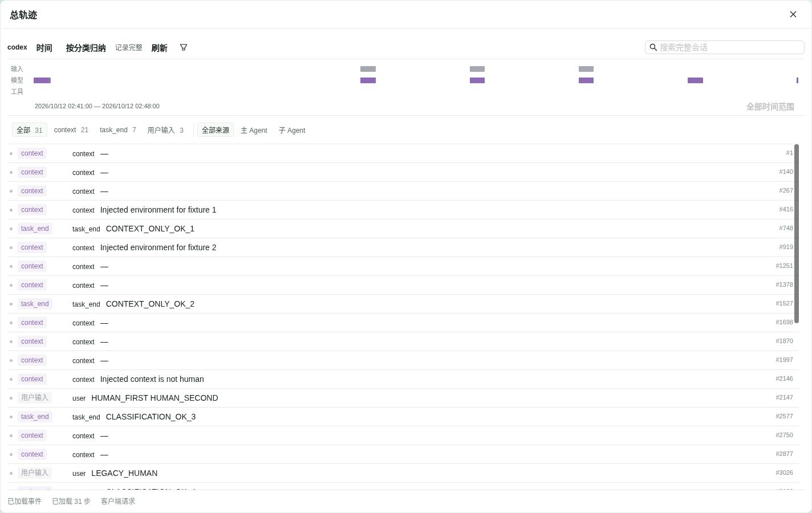This screenshot has height=513, width=812.
Task: Click first purple 模型 timeline bar
Action: point(42,80)
